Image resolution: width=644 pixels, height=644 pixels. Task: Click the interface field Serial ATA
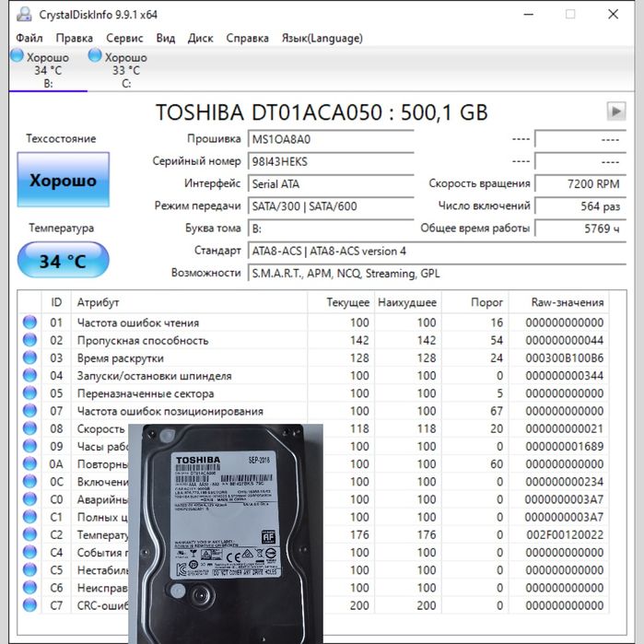(331, 183)
